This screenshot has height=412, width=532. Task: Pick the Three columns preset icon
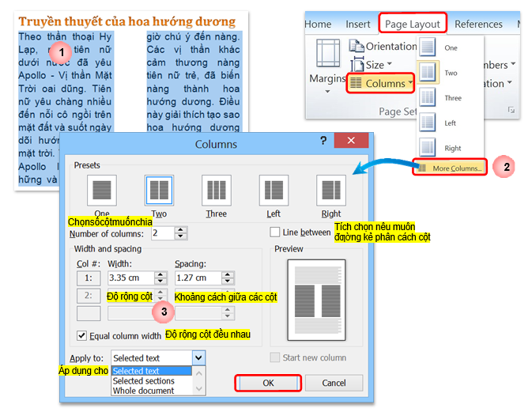[216, 190]
